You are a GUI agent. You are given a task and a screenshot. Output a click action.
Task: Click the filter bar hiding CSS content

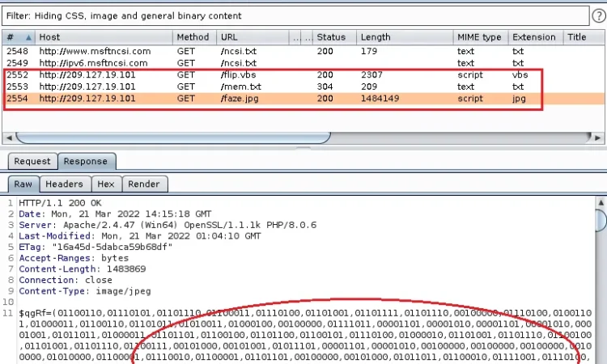(x=295, y=16)
